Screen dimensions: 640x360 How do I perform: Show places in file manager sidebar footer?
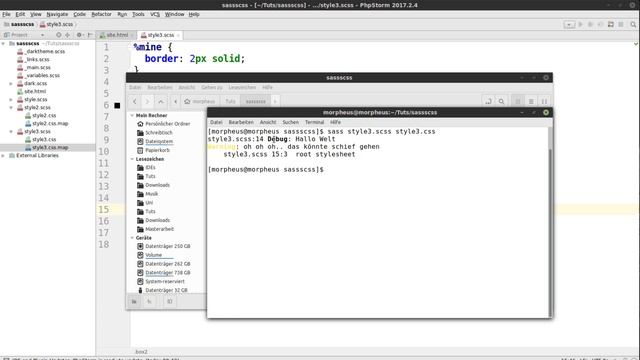(134, 302)
